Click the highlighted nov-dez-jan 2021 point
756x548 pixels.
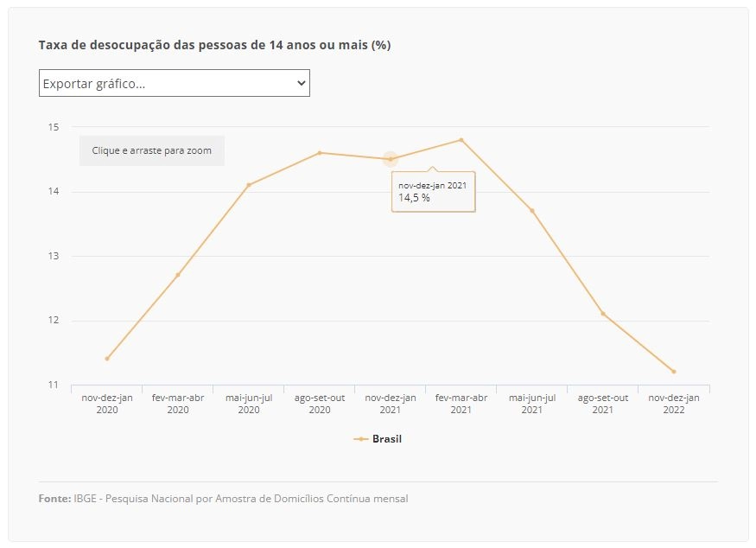(x=391, y=159)
